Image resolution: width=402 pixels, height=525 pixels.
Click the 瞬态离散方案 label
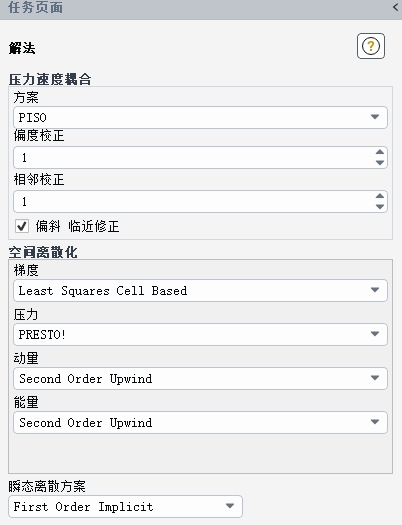47,486
